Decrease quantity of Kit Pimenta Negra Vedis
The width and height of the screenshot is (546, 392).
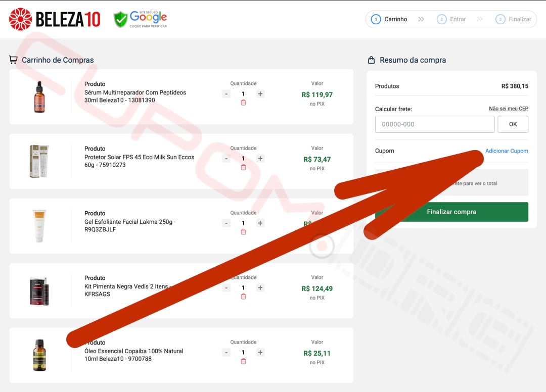click(226, 288)
